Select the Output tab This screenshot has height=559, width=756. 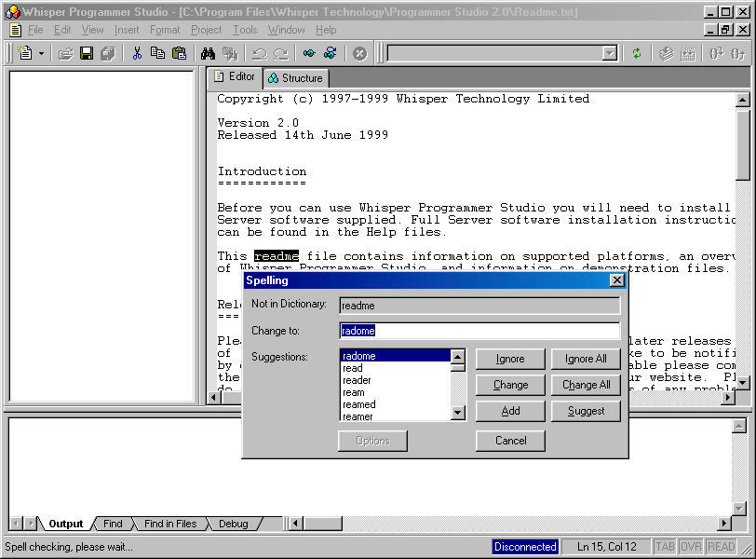tap(65, 524)
